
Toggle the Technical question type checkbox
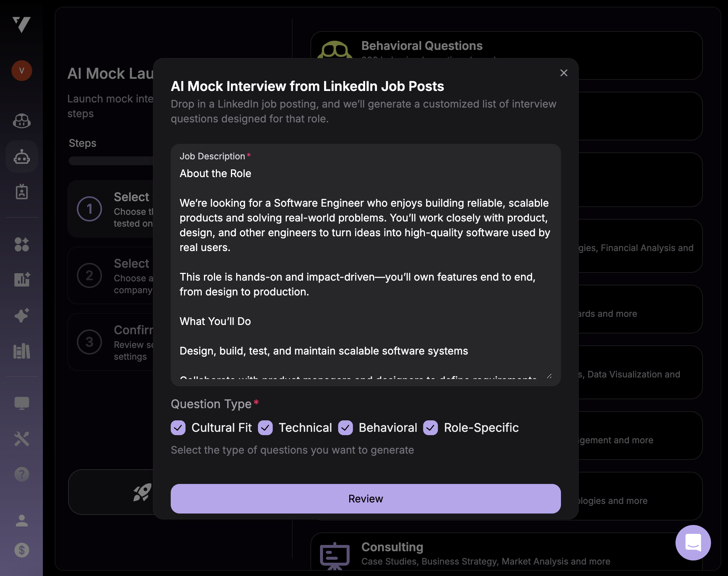click(x=265, y=428)
